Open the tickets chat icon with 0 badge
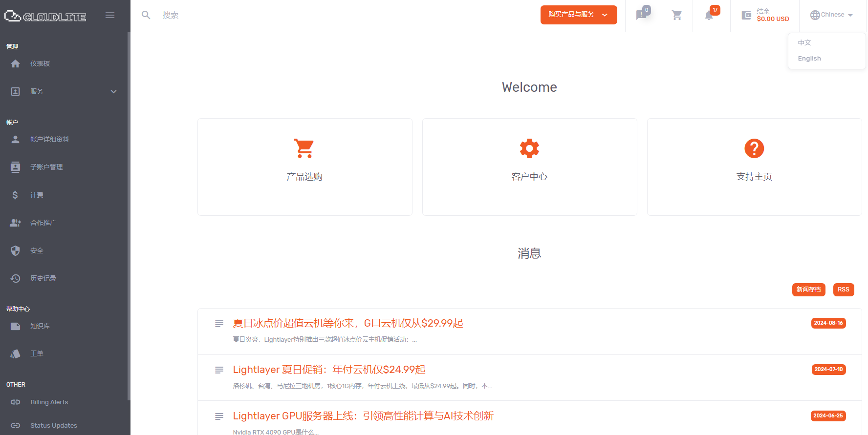868x435 pixels. pyautogui.click(x=642, y=15)
